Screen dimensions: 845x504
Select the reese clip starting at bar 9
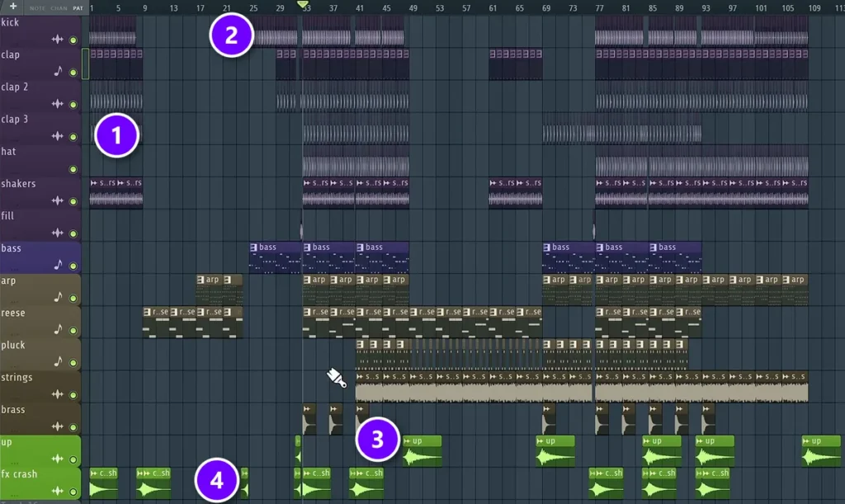pyautogui.click(x=156, y=322)
